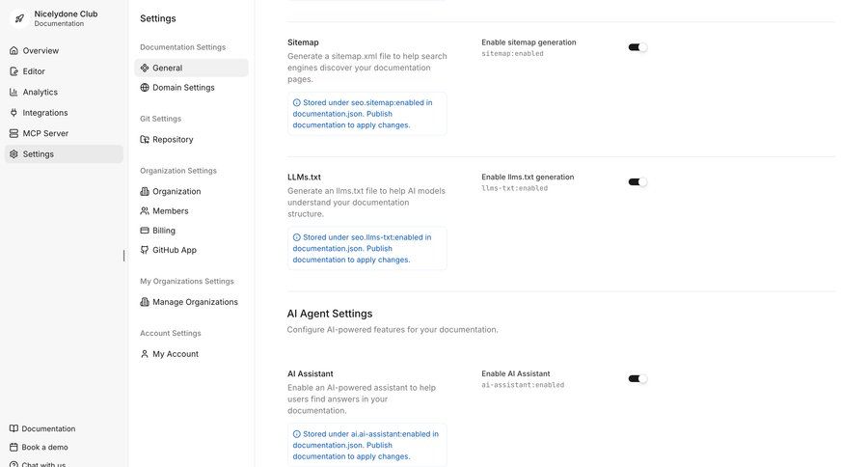Click the Members people icon
Viewport: 868px width, 467px height.
[145, 211]
